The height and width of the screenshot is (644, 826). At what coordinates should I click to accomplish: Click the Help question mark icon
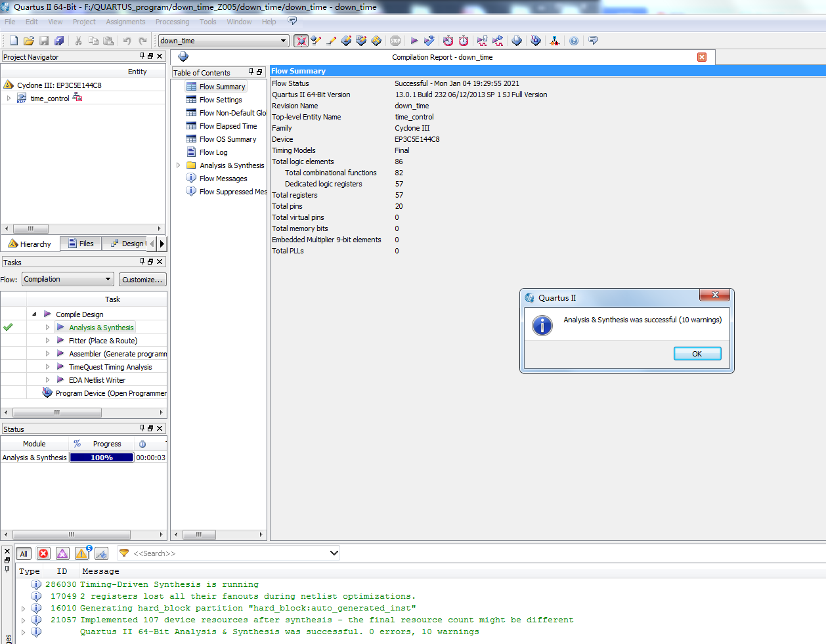[x=574, y=41]
